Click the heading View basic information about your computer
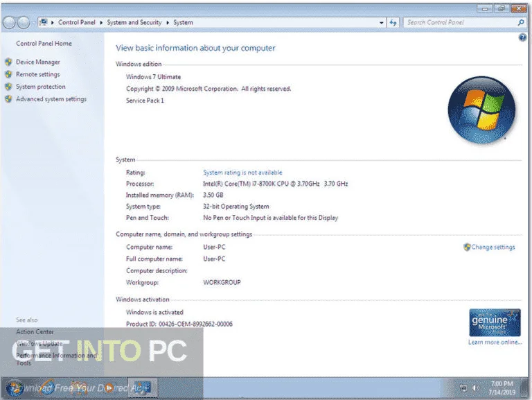532x400 pixels. click(196, 48)
